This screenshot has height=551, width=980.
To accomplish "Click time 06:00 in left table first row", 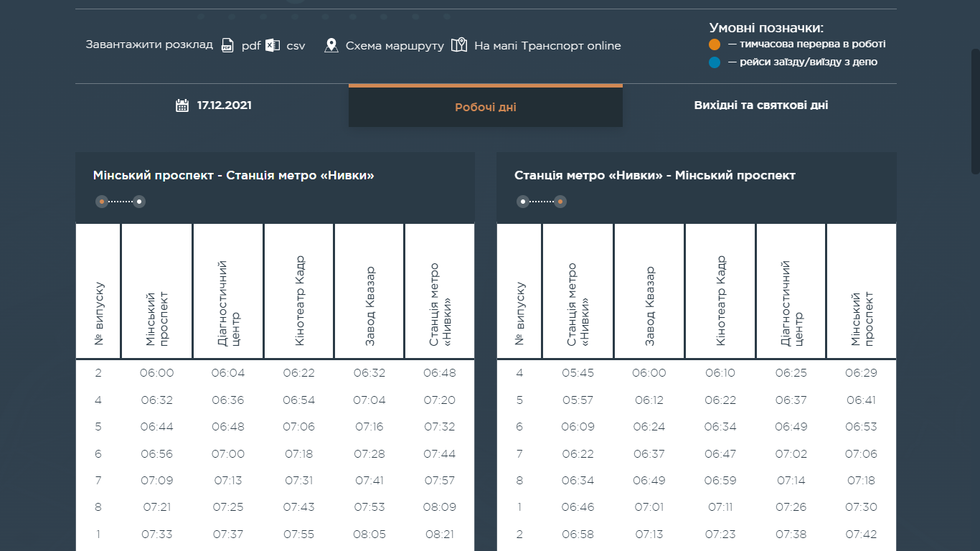I will 157,373.
